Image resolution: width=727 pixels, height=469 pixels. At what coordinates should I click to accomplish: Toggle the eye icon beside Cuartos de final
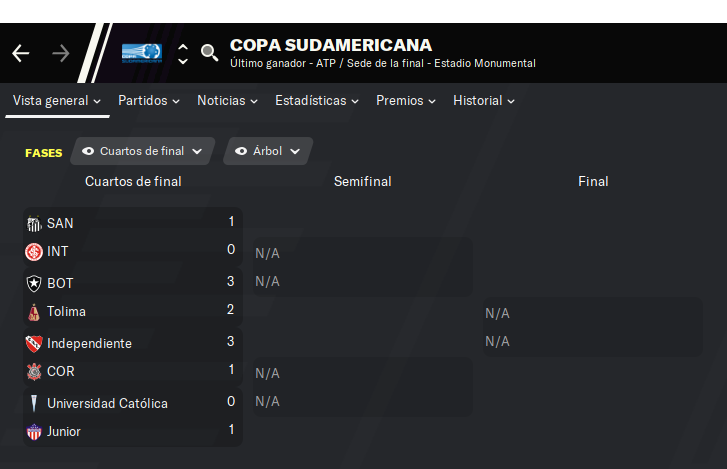tap(88, 151)
